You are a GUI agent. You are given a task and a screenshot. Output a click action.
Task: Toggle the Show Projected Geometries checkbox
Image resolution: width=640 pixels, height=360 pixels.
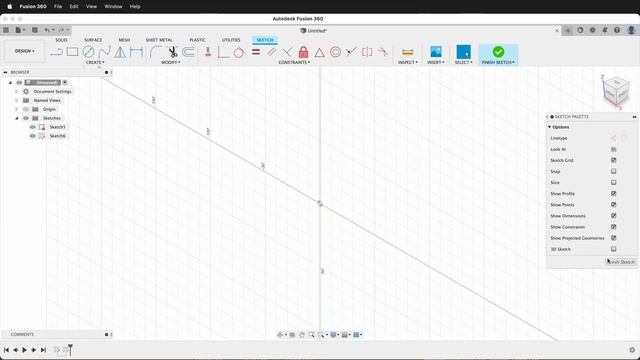(613, 238)
